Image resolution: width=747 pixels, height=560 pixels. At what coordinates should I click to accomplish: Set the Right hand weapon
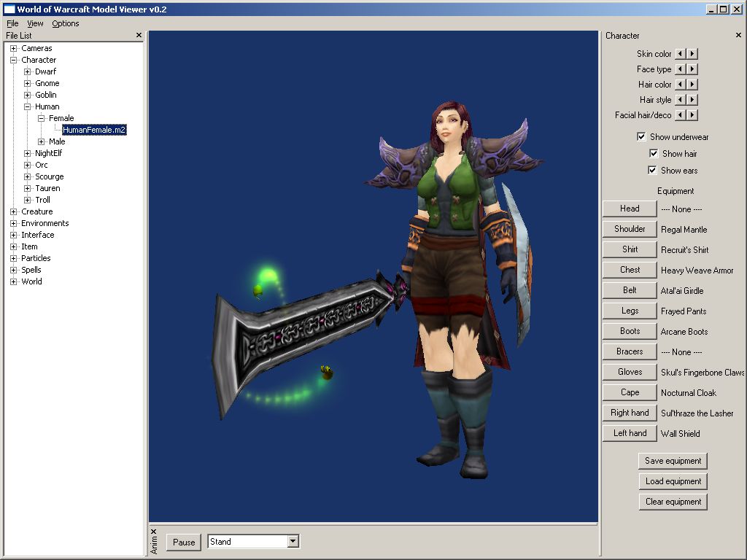(630, 413)
